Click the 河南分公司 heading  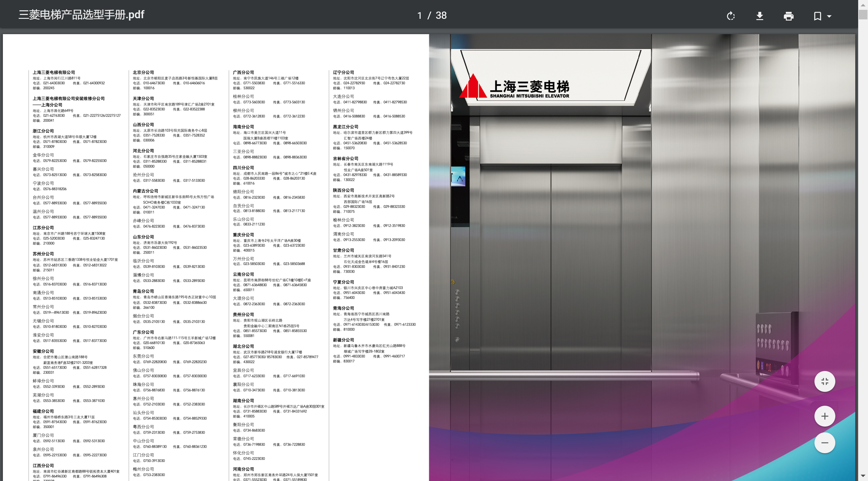tap(243, 469)
